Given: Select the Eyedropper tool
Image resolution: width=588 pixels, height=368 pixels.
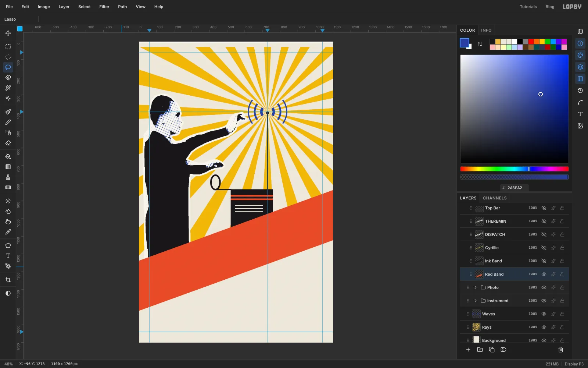Looking at the screenshot, I should [8, 232].
